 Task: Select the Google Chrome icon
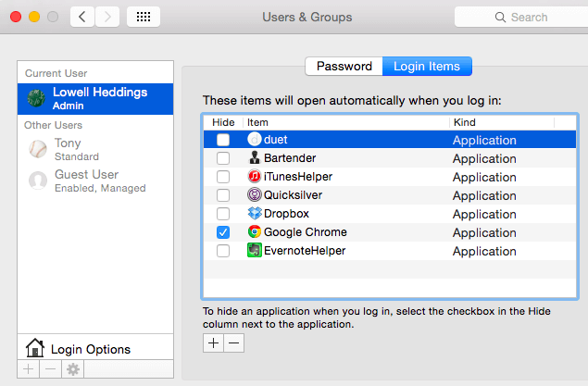coord(255,232)
